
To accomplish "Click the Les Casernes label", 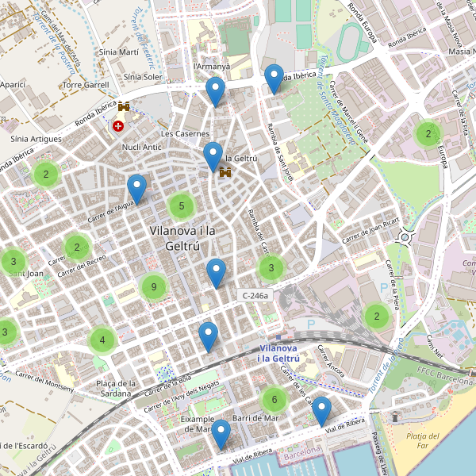I will click(x=185, y=133).
